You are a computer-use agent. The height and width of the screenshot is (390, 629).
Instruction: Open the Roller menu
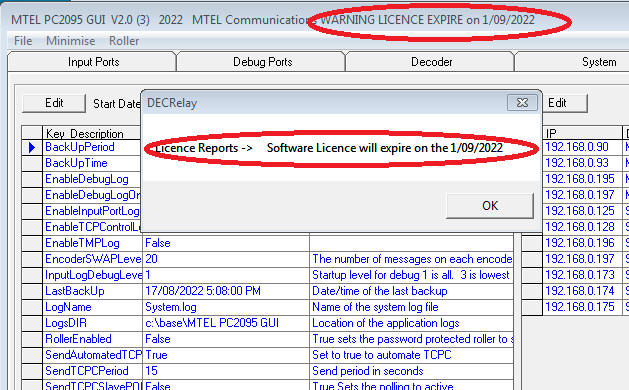point(124,41)
